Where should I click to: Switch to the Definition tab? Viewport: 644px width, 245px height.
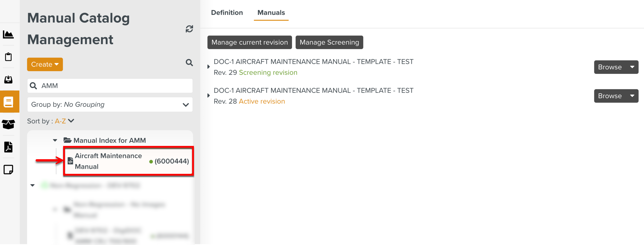(x=227, y=12)
